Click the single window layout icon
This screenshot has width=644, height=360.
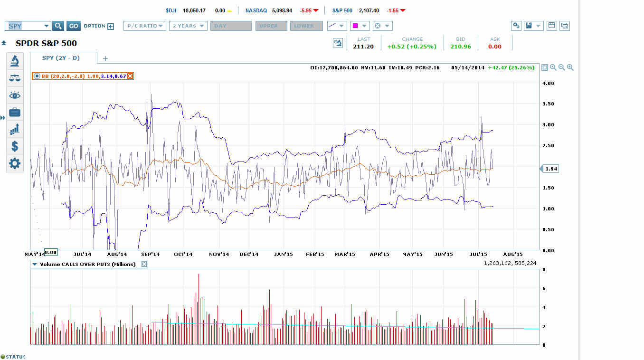[551, 26]
